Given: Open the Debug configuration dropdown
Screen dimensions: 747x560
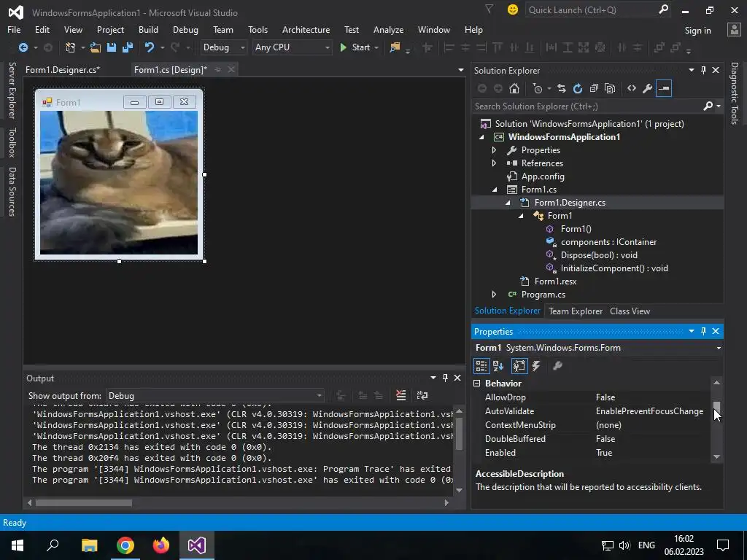Looking at the screenshot, I should coord(223,47).
